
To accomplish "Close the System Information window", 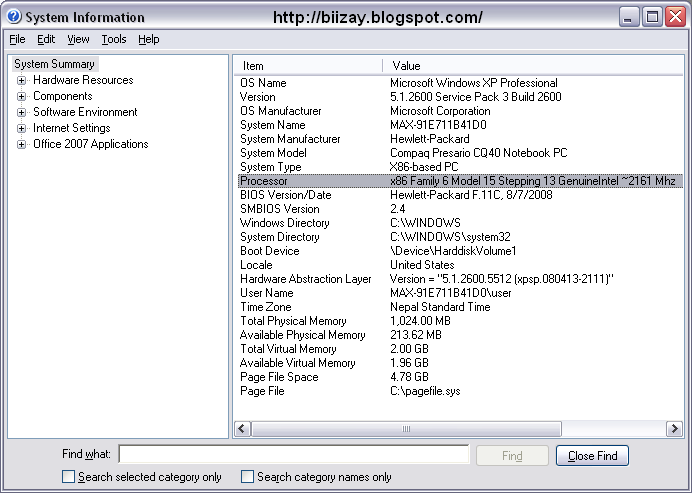I will point(675,17).
